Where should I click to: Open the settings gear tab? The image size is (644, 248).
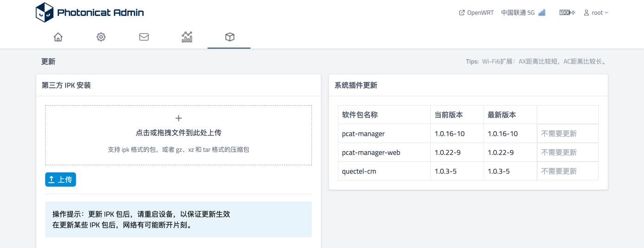coord(101,37)
